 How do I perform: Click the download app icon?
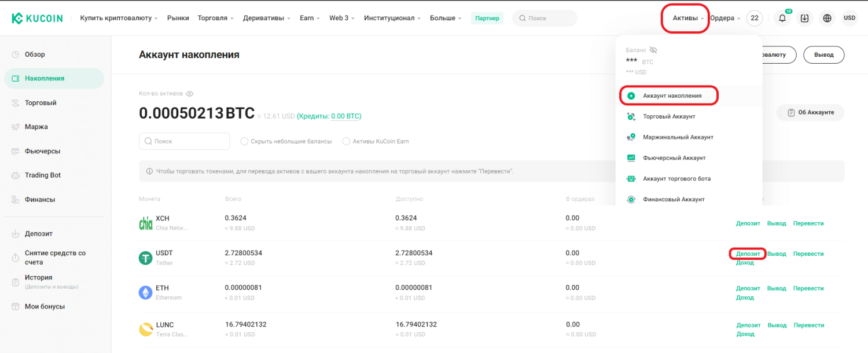[x=805, y=18]
